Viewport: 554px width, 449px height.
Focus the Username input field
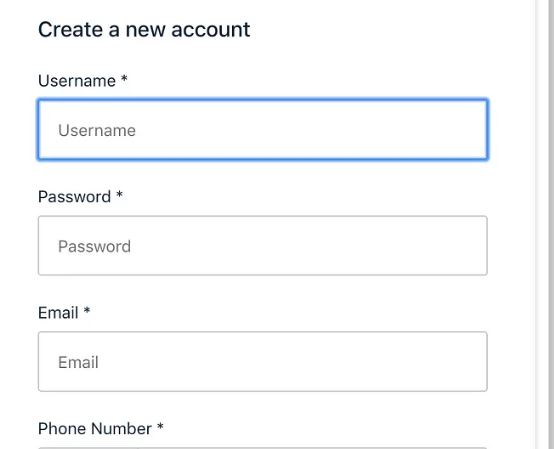[263, 130]
